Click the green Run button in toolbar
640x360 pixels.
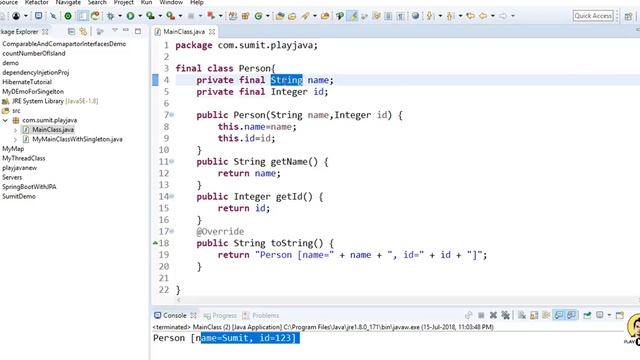click(x=130, y=16)
